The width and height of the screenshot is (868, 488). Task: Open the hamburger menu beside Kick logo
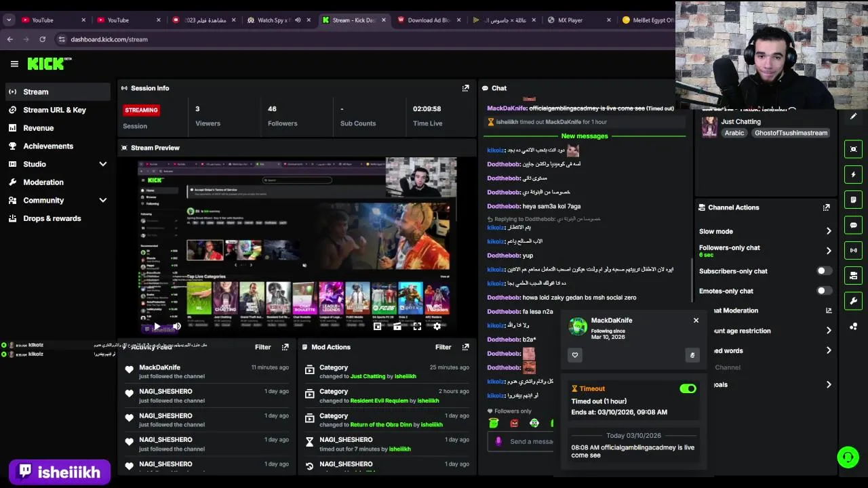[x=14, y=64]
